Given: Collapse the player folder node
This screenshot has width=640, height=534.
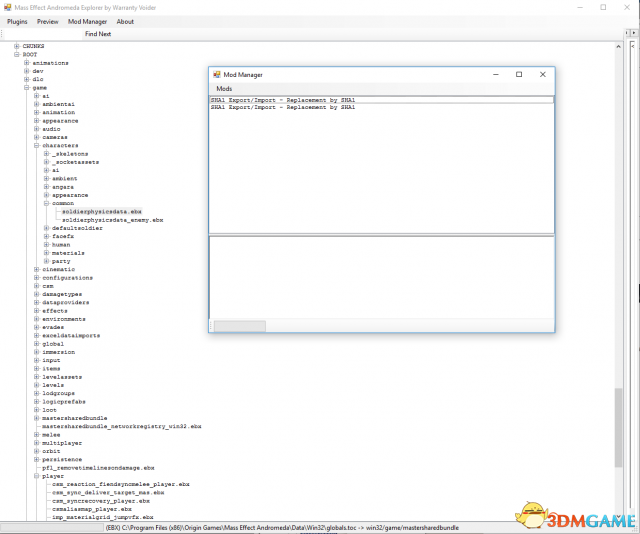Looking at the screenshot, I should coord(36,476).
